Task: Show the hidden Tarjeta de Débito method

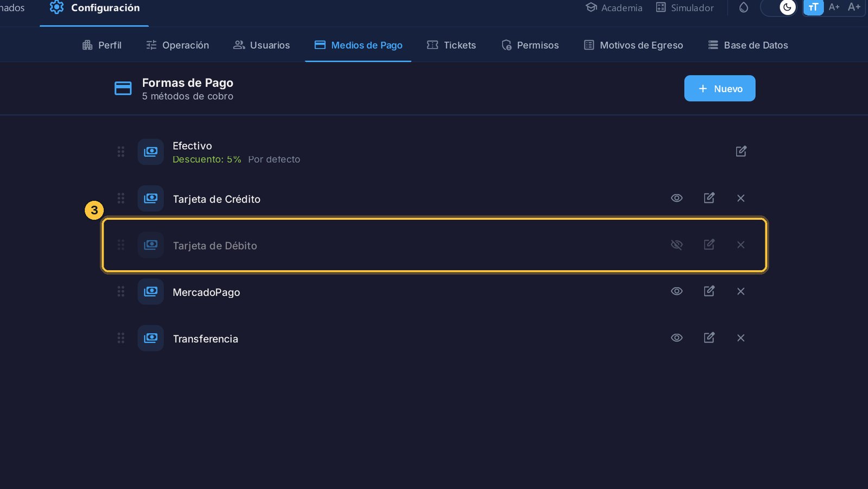Action: [676, 245]
